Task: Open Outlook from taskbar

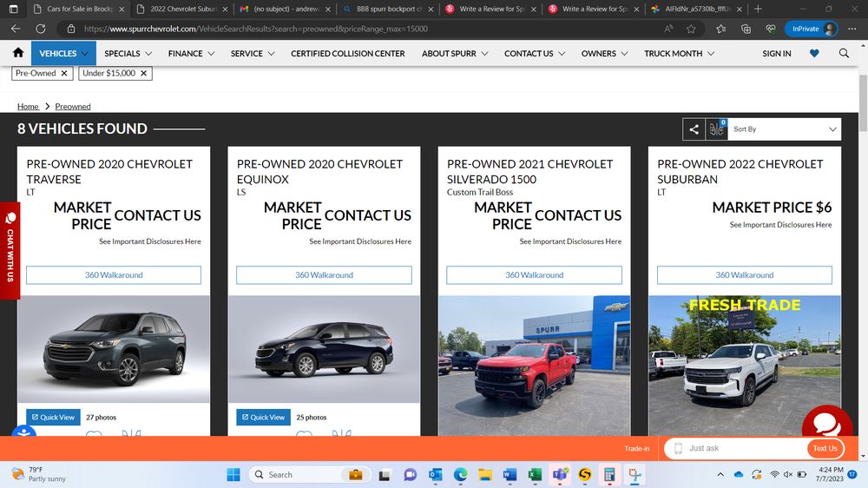Action: click(x=435, y=475)
